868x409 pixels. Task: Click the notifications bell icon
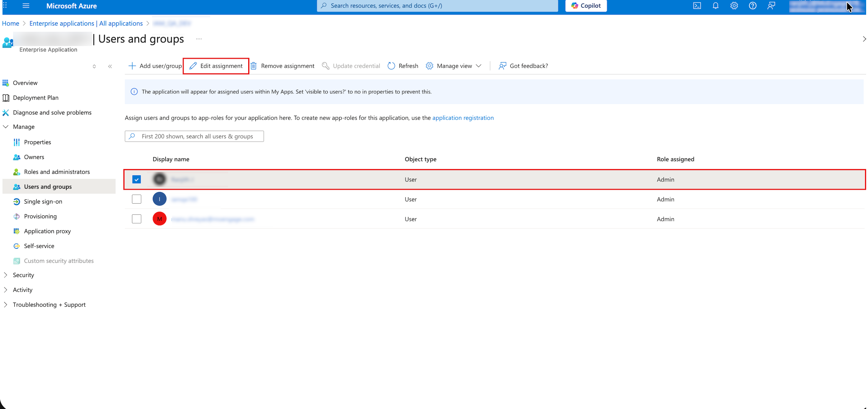pyautogui.click(x=715, y=6)
